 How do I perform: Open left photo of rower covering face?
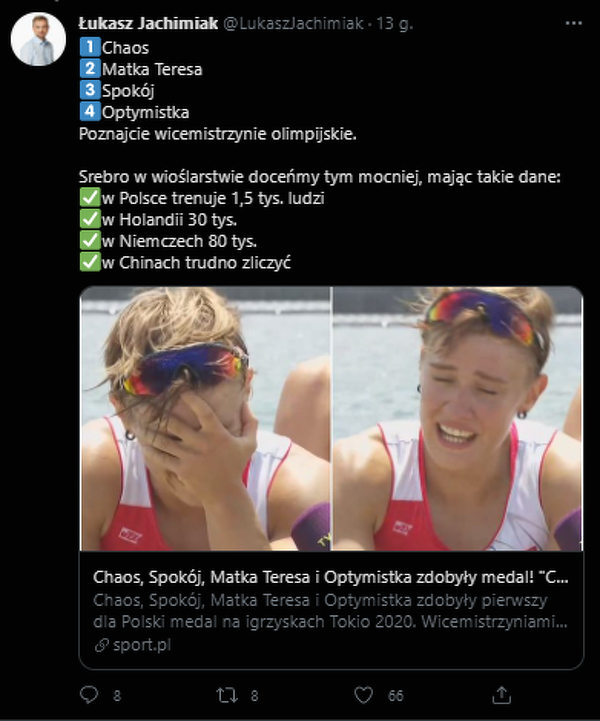tap(205, 418)
